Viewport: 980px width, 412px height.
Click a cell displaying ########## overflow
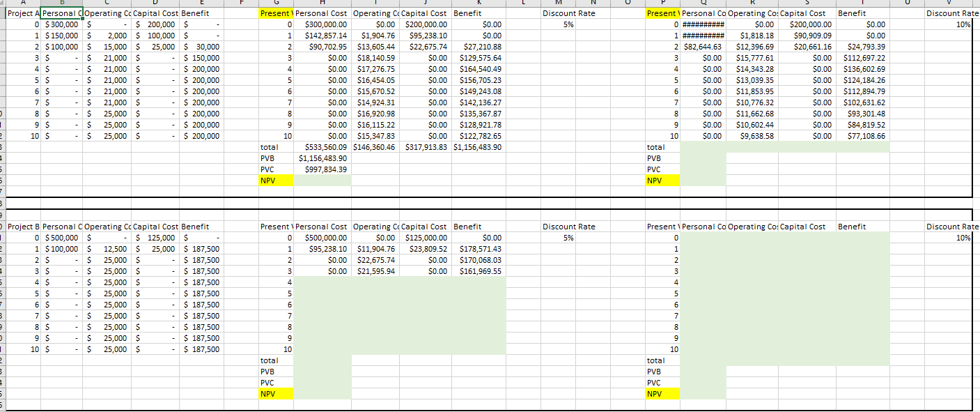(703, 24)
